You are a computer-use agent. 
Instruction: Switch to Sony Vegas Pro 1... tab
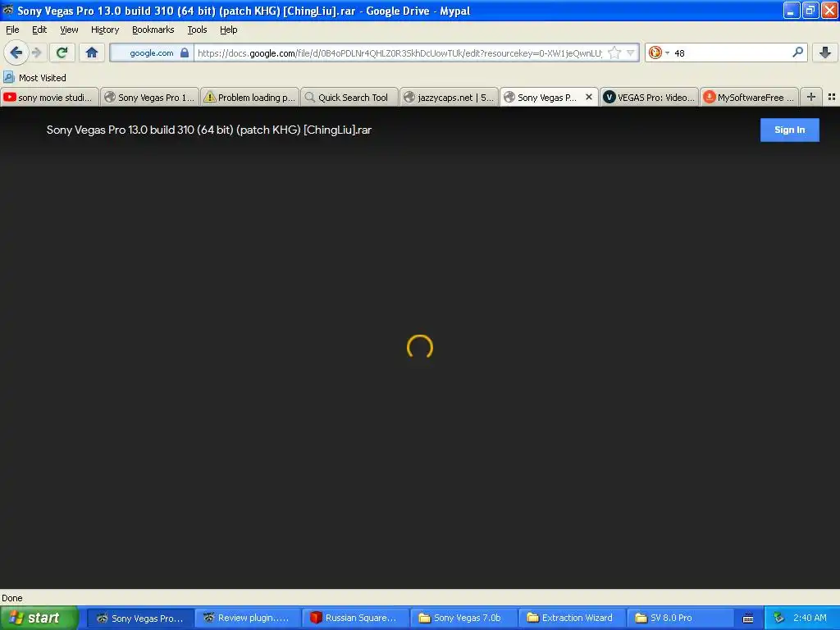point(149,97)
